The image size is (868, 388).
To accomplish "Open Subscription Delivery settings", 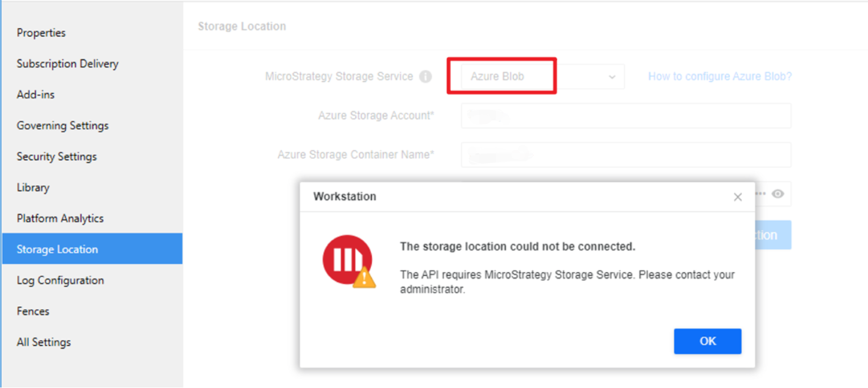I will [68, 64].
